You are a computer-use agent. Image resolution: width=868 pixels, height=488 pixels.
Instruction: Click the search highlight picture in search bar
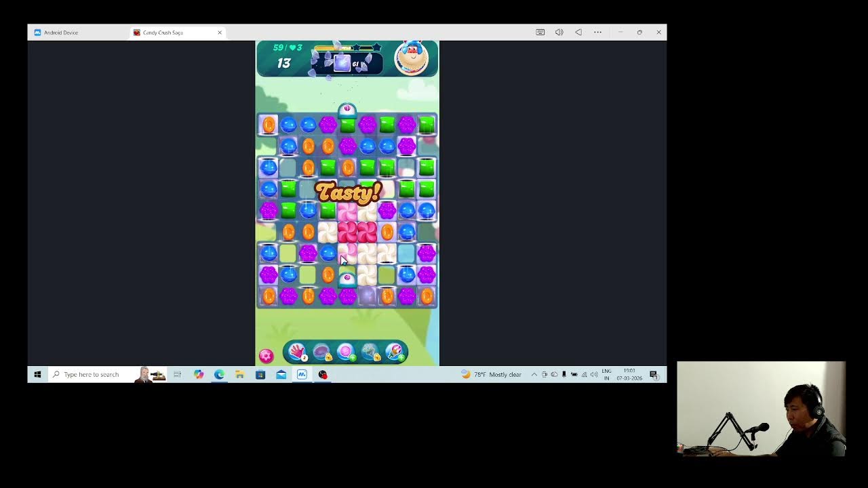[x=152, y=374]
